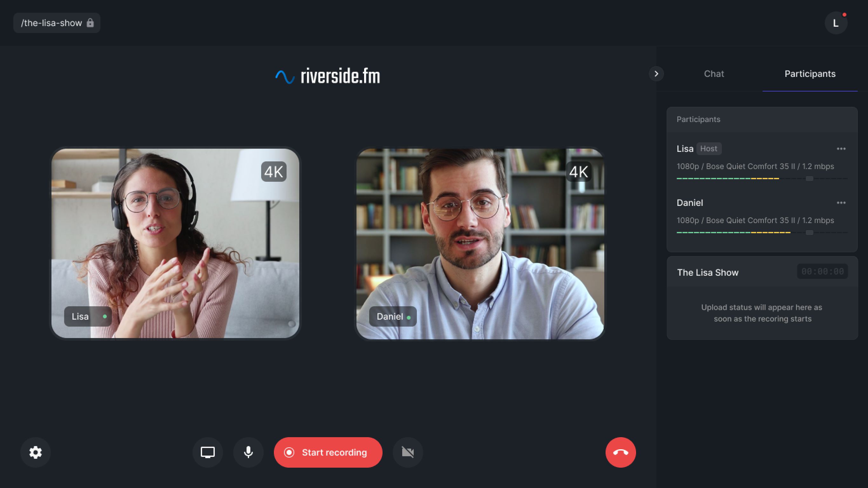Toggle Lisa's online status dot
This screenshot has width=868, height=488.
(x=105, y=316)
